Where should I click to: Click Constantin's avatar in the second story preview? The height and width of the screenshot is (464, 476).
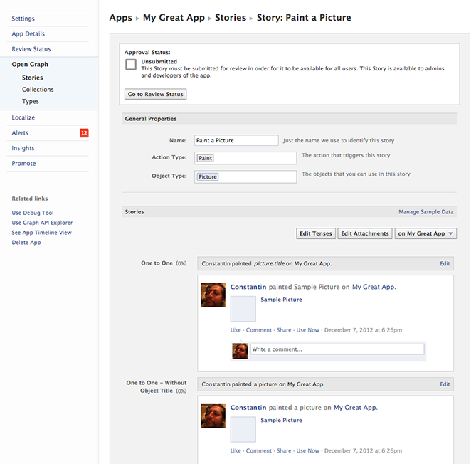[213, 415]
